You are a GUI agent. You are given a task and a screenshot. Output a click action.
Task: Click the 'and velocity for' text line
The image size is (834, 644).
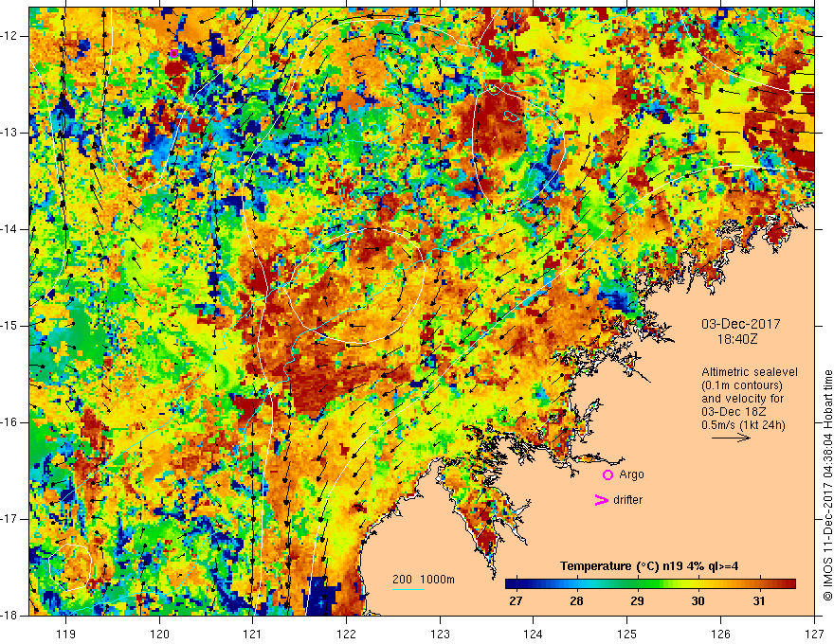click(742, 399)
